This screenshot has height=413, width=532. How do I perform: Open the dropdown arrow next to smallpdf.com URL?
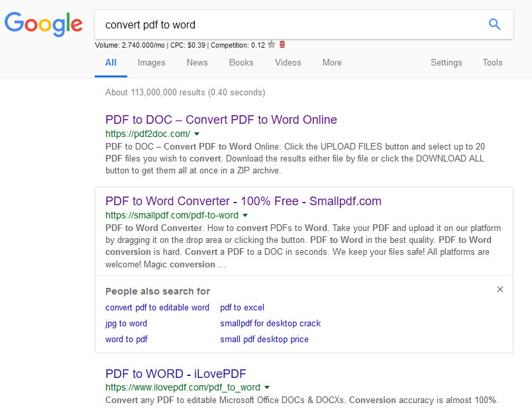pos(244,214)
